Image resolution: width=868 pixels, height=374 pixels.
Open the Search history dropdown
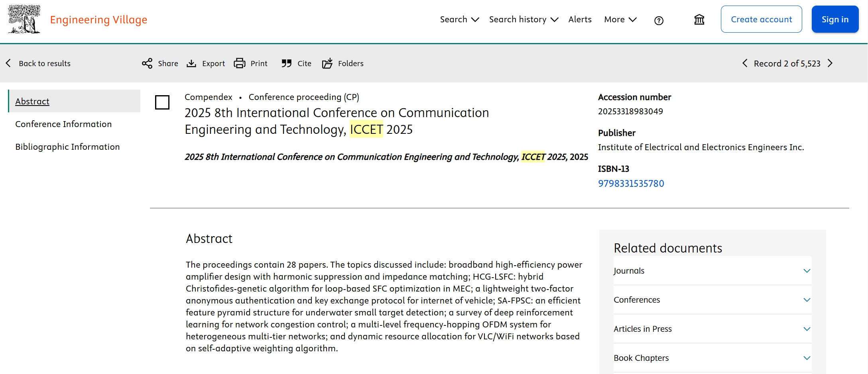point(523,20)
